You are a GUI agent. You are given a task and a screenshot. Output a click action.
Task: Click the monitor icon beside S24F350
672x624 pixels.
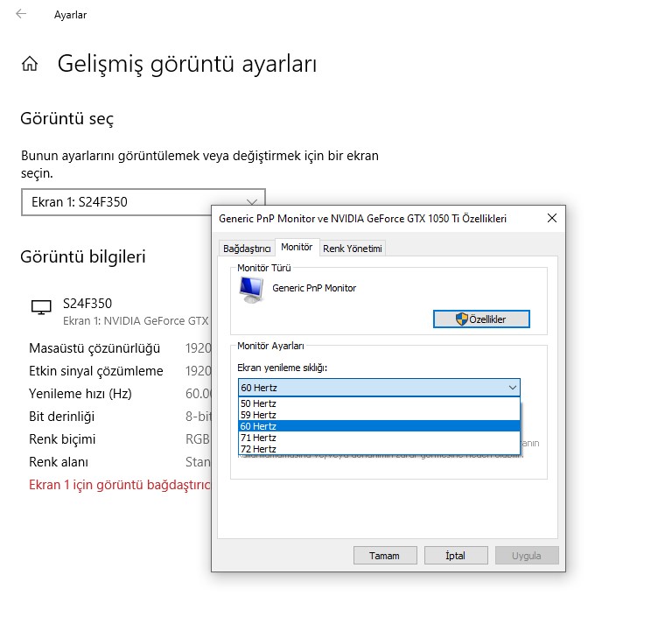pyautogui.click(x=41, y=307)
